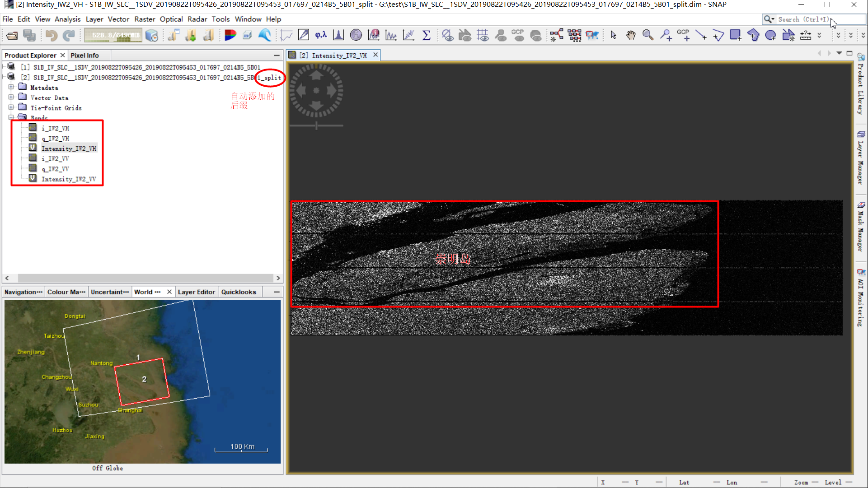Switch to the Quicklooks tab
This screenshot has height=488, width=868.
click(x=238, y=292)
